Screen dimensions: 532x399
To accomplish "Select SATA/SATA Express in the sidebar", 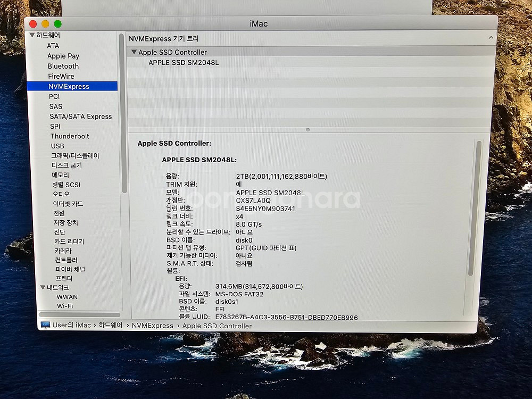I will [81, 117].
